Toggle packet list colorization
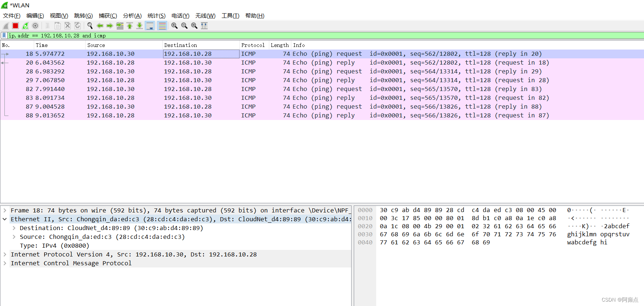This screenshot has width=644, height=306. (162, 26)
